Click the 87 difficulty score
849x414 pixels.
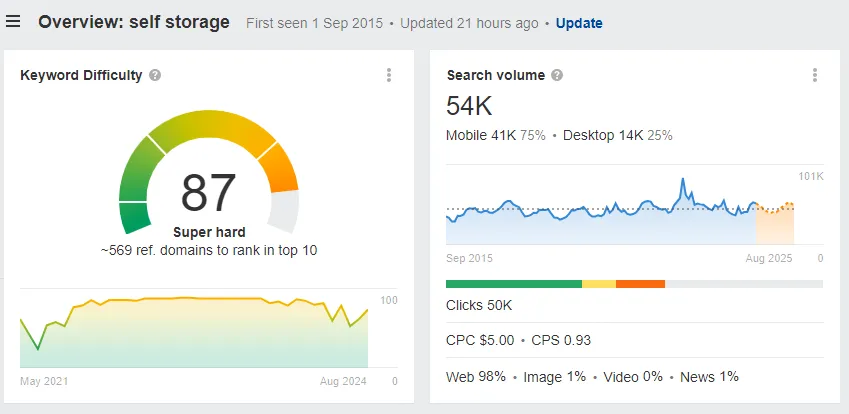[x=208, y=193]
